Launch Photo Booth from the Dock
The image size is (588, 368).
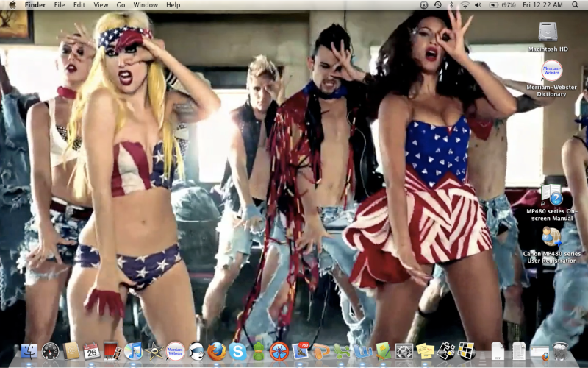[112, 352]
